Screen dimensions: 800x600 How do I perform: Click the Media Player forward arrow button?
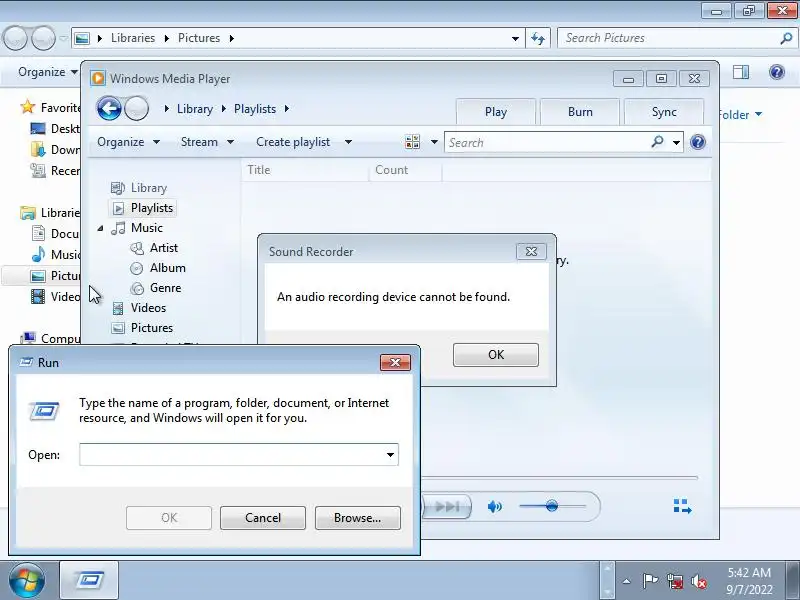[136, 108]
